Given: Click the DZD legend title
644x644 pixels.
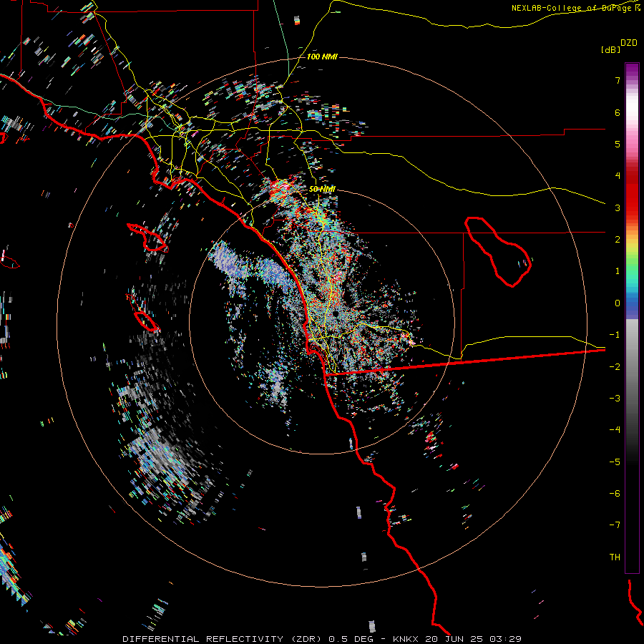Looking at the screenshot, I should pos(629,43).
